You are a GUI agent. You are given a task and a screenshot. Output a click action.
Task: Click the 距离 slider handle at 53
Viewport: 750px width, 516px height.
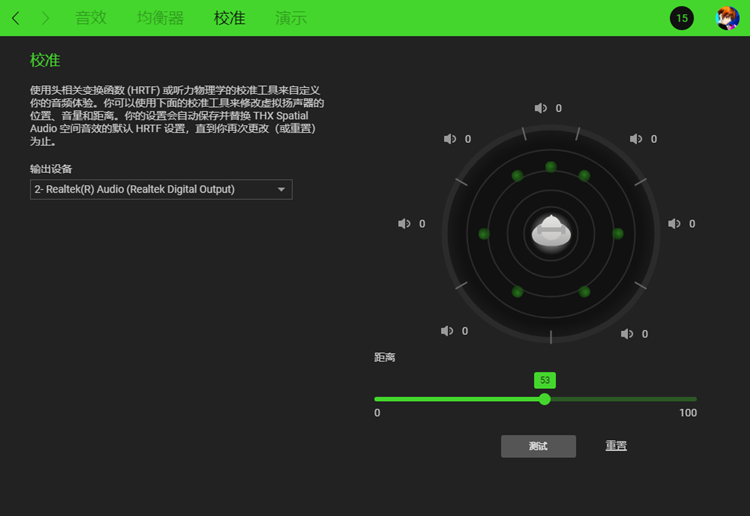pyautogui.click(x=544, y=399)
